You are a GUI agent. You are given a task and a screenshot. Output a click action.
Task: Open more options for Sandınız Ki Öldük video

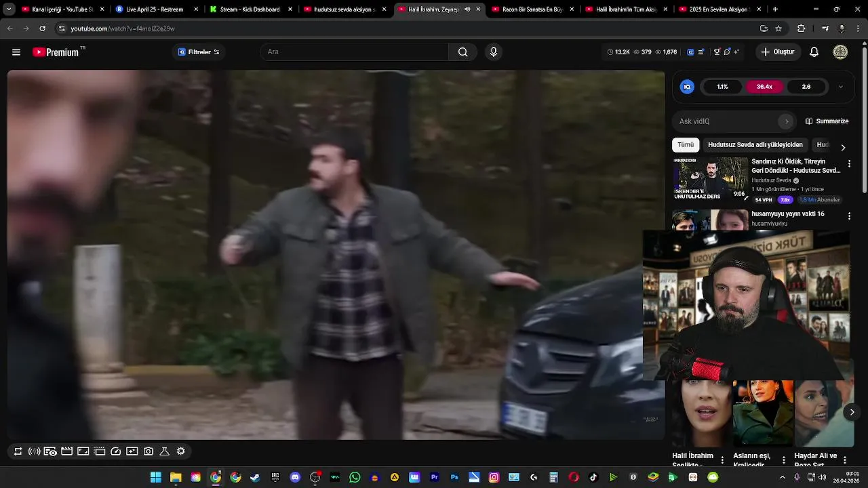pyautogui.click(x=849, y=164)
